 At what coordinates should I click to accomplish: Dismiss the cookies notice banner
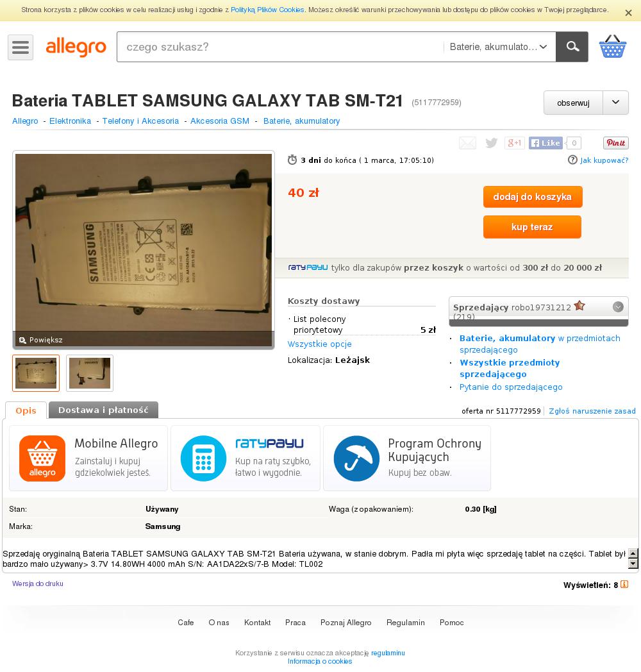point(629,13)
